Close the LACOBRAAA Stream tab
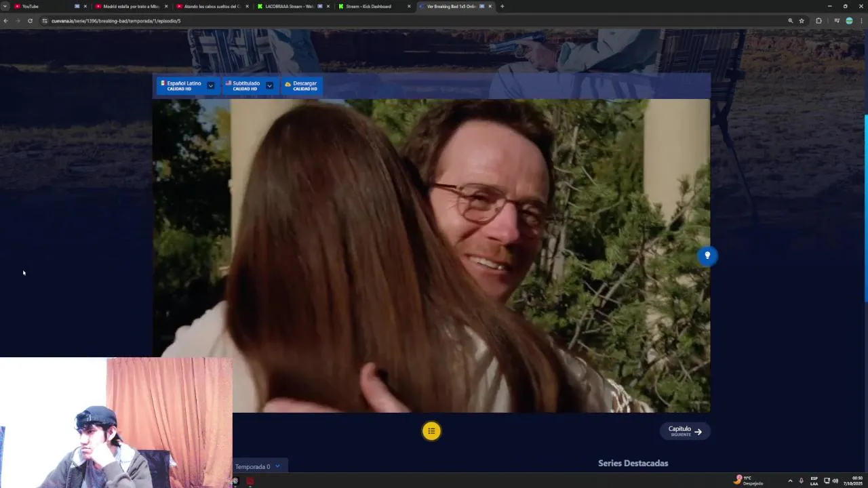This screenshot has height=488, width=868. (328, 6)
